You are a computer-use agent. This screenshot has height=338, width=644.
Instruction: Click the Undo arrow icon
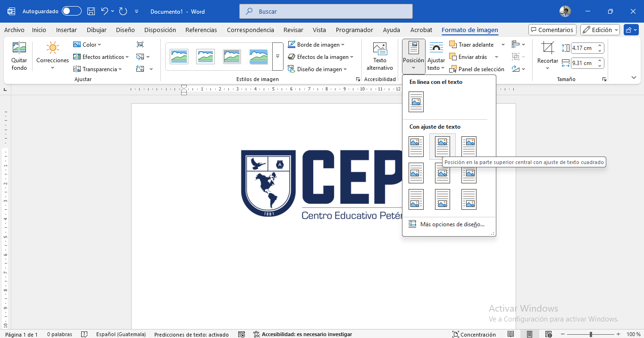click(x=105, y=11)
